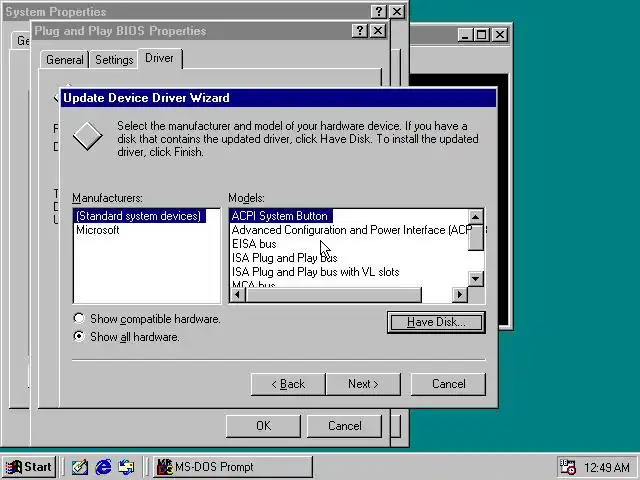The image size is (640, 480).
Task: Click the Show Desktop quick launch icon
Action: tap(80, 467)
